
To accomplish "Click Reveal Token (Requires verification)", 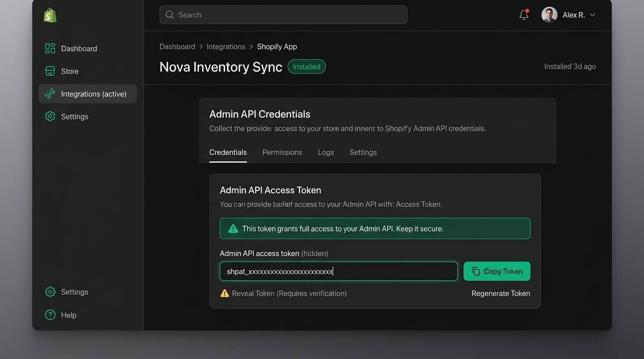I will tap(289, 294).
